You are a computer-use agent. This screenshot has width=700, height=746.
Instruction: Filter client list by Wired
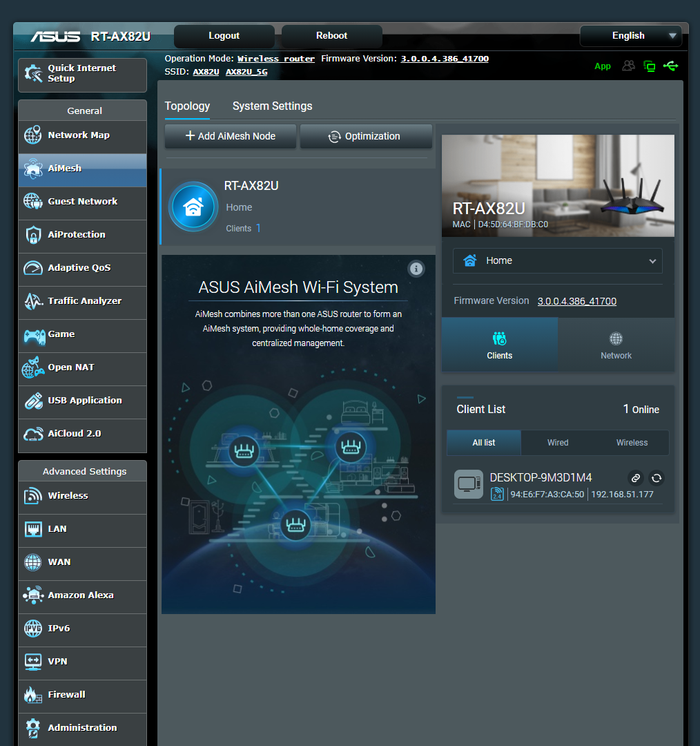tap(558, 443)
